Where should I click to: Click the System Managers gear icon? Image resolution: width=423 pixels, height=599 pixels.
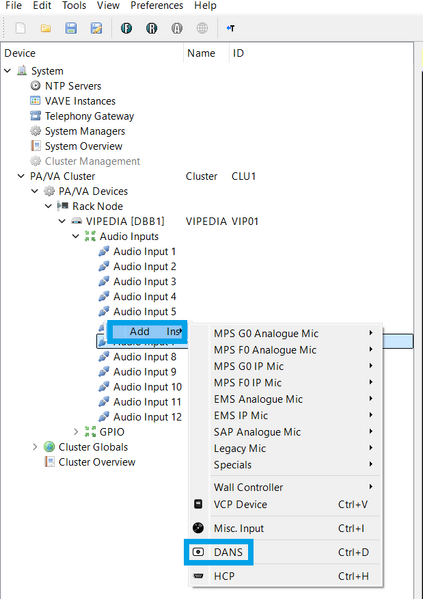pyautogui.click(x=35, y=131)
